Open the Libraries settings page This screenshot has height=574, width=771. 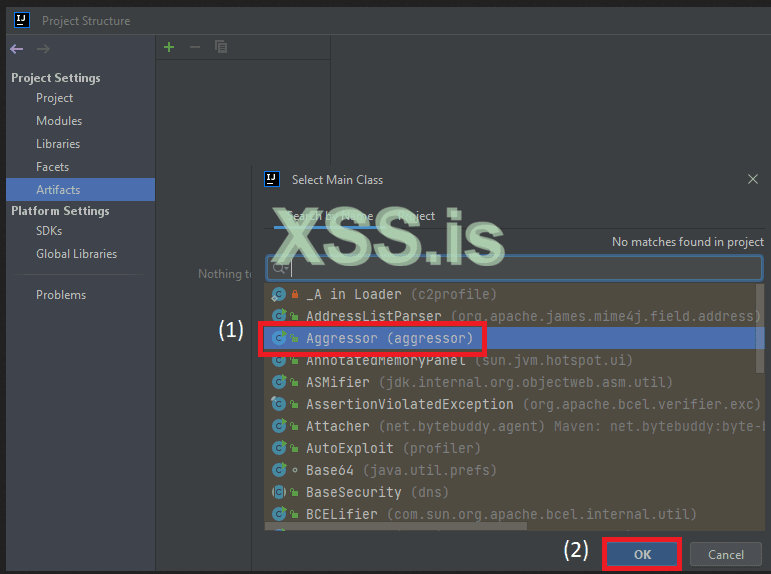58,144
